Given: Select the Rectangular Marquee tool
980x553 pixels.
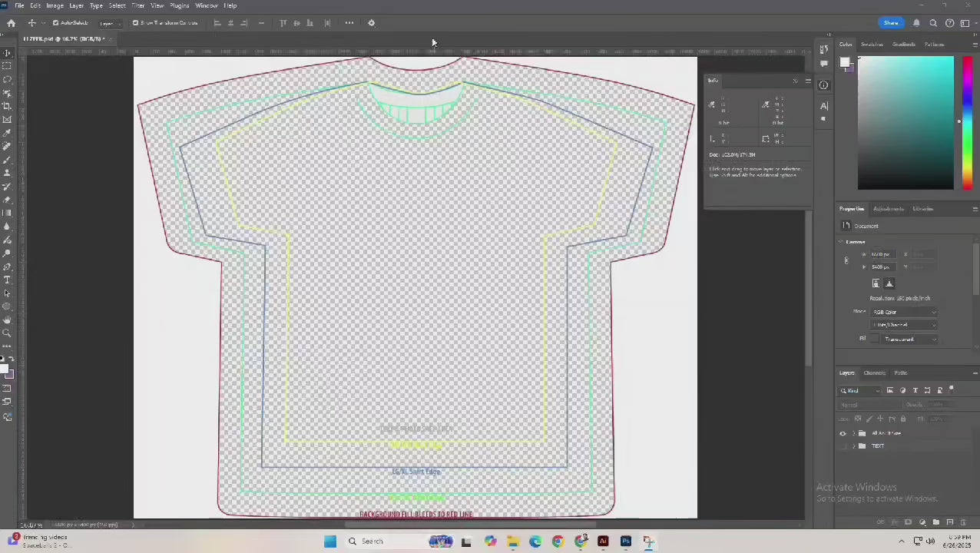Looking at the screenshot, I should [7, 66].
